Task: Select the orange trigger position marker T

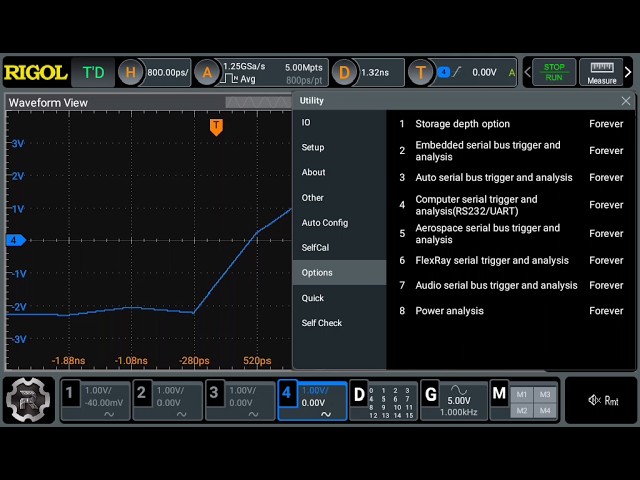Action: tap(216, 127)
